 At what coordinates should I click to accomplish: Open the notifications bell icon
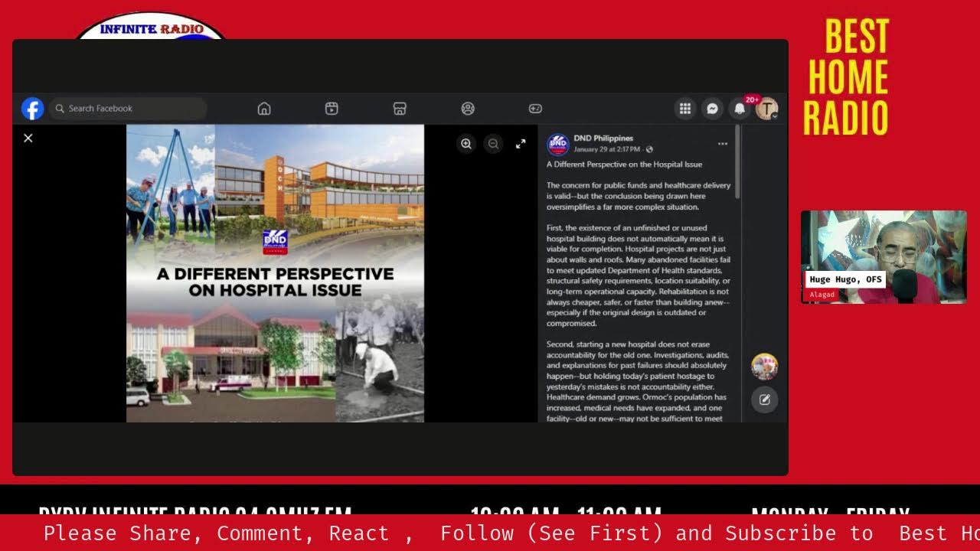pyautogui.click(x=740, y=109)
